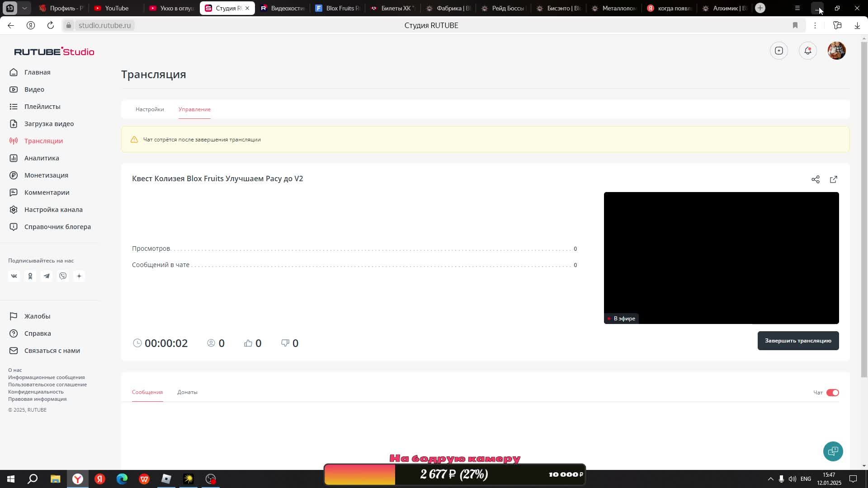Image resolution: width=868 pixels, height=488 pixels.
Task: Switch to the Настройки tab
Action: pyautogui.click(x=150, y=109)
